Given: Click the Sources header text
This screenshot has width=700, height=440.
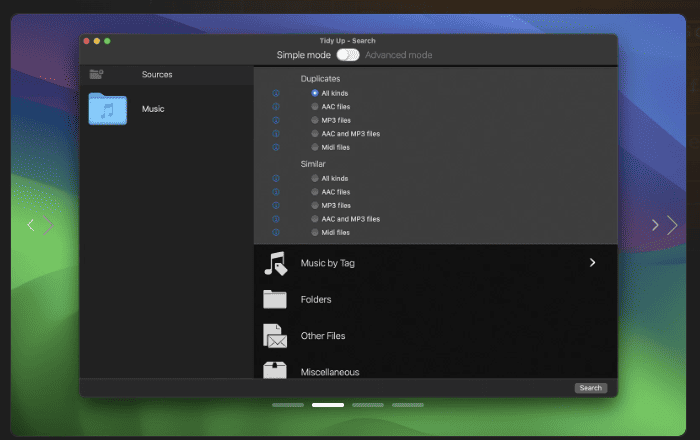Looking at the screenshot, I should (x=157, y=75).
